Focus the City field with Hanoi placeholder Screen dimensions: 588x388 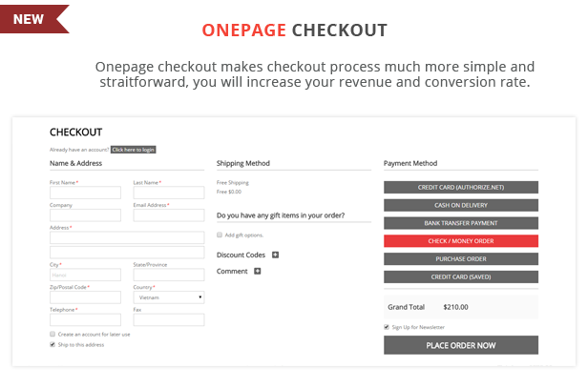coord(85,275)
